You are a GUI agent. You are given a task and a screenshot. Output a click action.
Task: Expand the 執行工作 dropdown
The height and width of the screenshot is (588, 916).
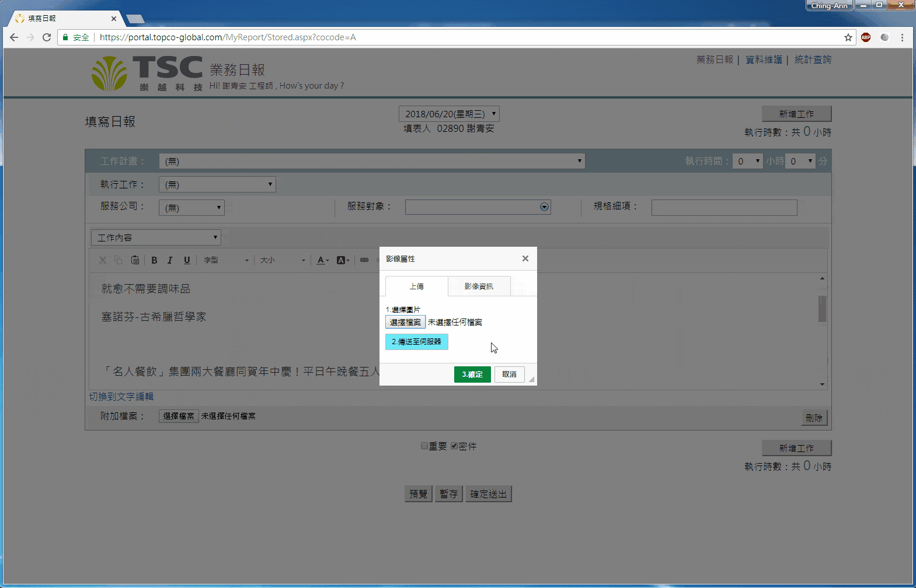click(217, 184)
